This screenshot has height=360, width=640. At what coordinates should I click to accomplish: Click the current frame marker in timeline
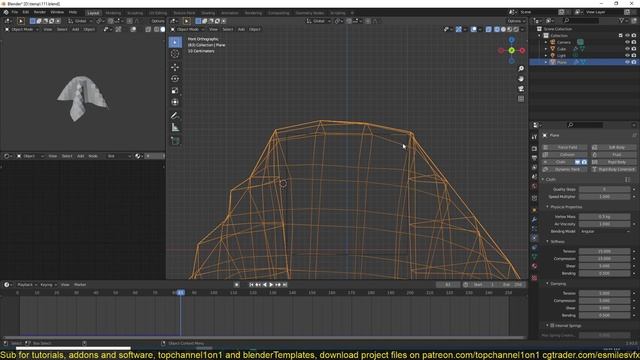181,293
